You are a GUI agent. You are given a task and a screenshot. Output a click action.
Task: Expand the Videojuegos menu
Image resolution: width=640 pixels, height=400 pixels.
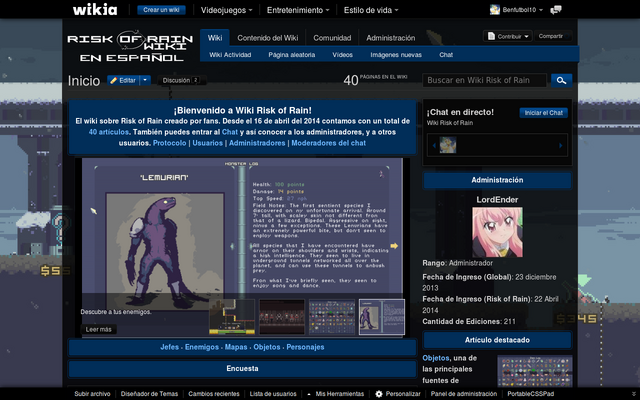226,10
